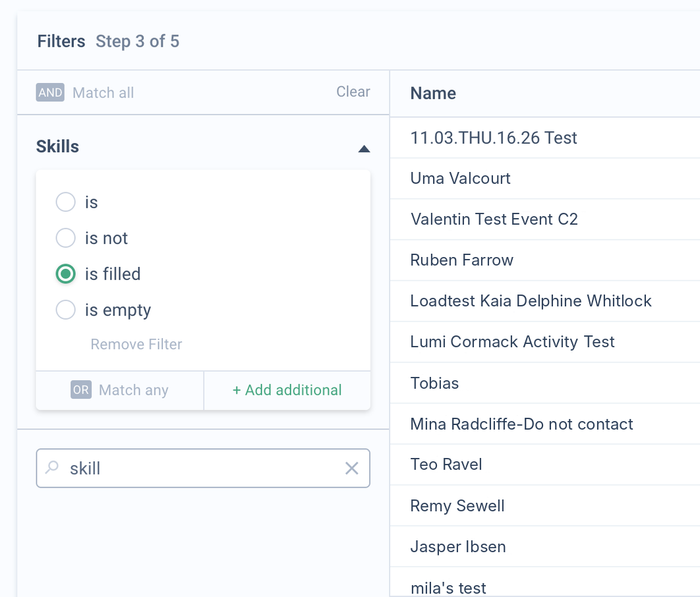The width and height of the screenshot is (700, 597).
Task: Select Loadtest Kaia Delphine Whitlock row
Action: (545, 301)
